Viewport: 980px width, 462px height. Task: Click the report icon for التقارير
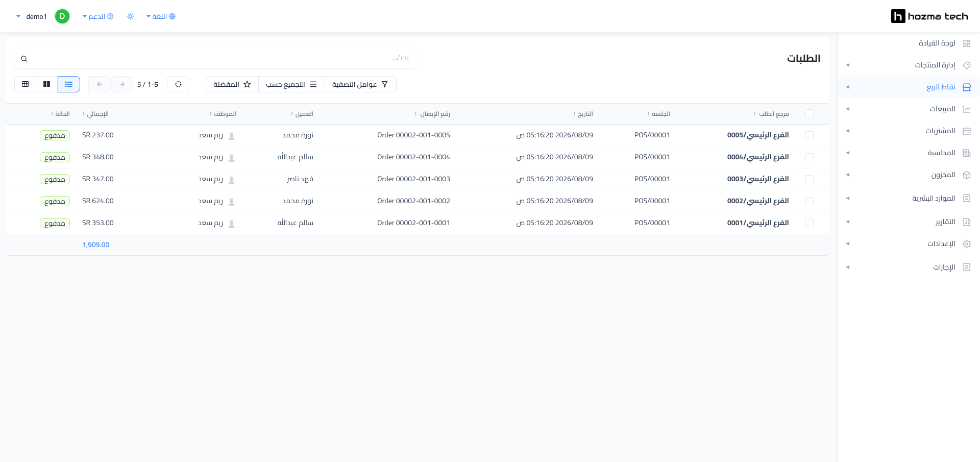click(966, 222)
